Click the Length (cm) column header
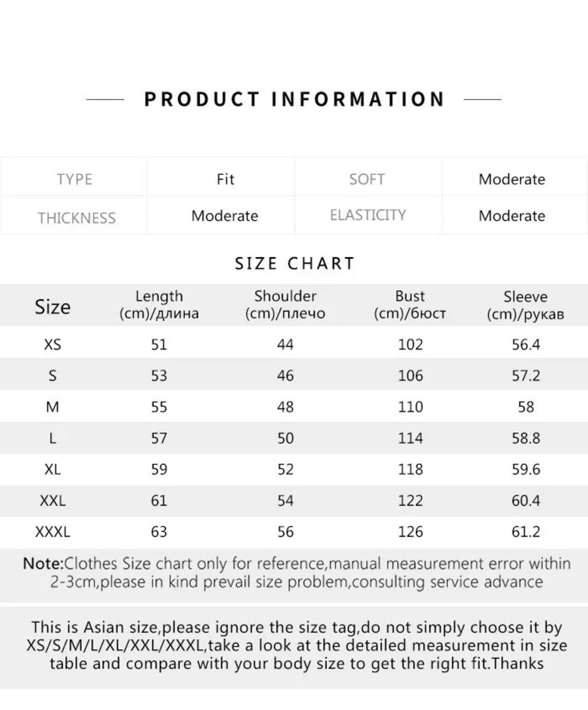 [159, 305]
